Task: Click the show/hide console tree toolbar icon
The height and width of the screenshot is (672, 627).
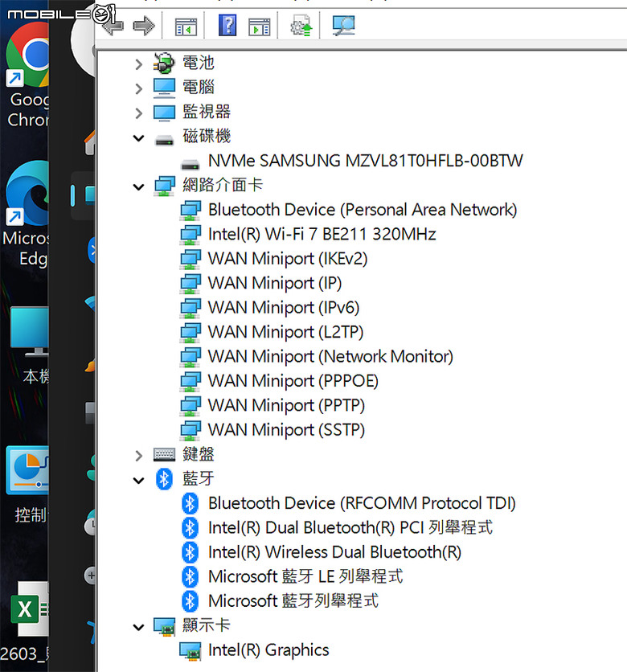Action: (186, 27)
